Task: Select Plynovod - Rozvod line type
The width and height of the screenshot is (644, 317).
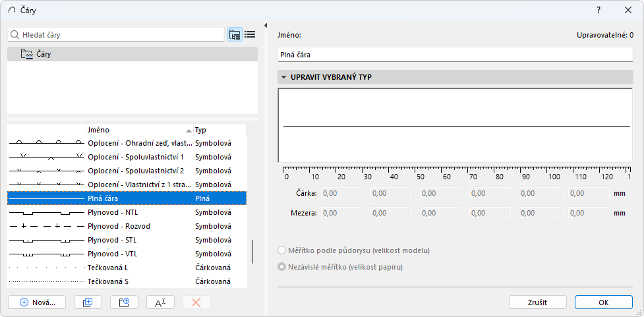Action: (127, 226)
